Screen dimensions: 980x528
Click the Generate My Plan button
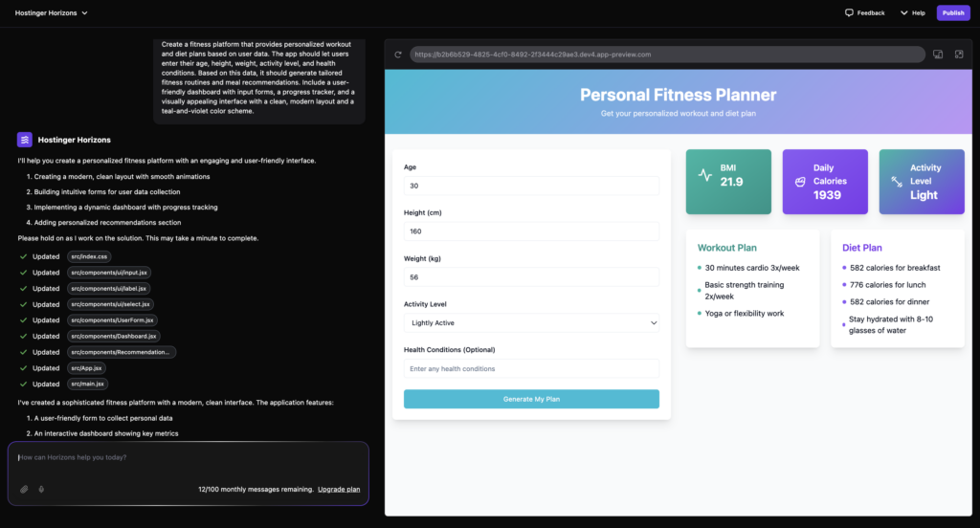tap(531, 399)
